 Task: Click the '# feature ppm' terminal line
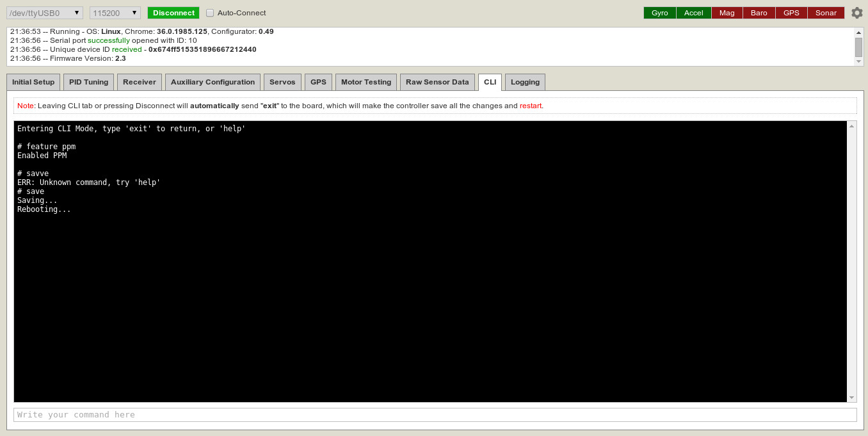click(x=46, y=147)
